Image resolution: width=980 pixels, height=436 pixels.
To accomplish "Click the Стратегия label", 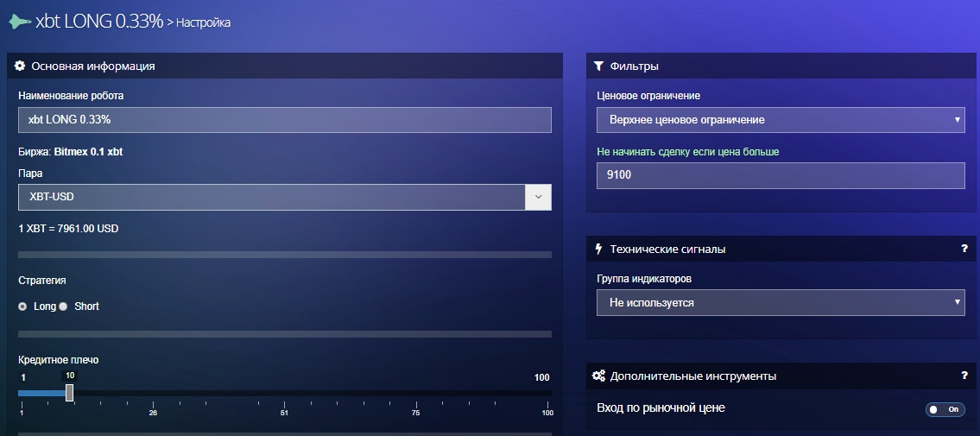I will pos(42,281).
